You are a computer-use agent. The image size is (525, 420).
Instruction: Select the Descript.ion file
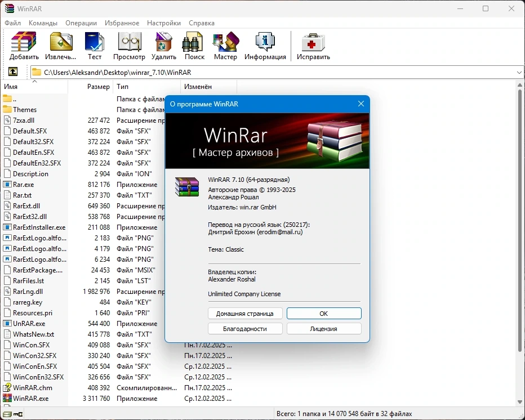pyautogui.click(x=30, y=174)
